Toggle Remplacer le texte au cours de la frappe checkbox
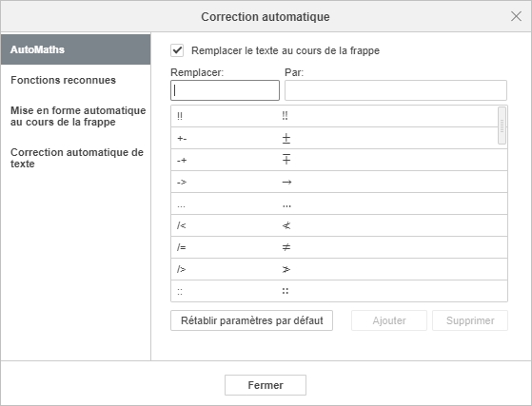This screenshot has height=406, width=532. 177,50
